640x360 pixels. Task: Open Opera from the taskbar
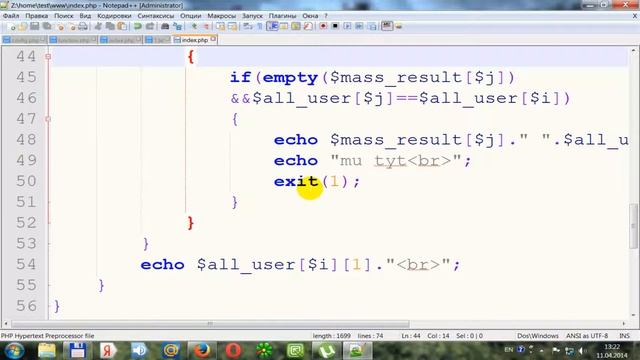[233, 351]
